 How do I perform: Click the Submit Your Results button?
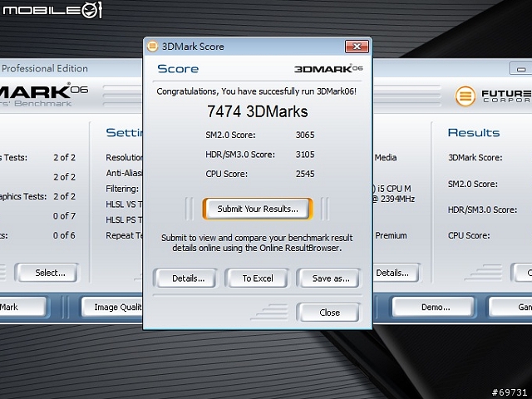point(258,209)
